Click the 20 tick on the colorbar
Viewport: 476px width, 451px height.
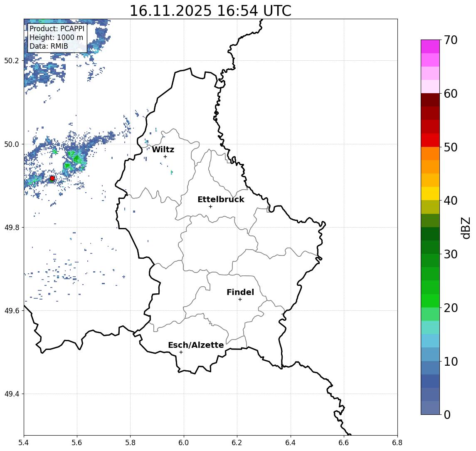pyautogui.click(x=451, y=308)
